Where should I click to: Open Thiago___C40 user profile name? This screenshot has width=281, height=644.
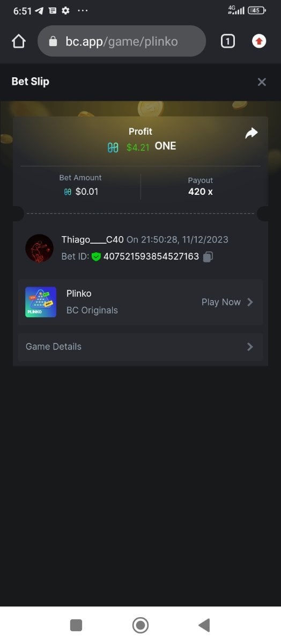coord(93,239)
